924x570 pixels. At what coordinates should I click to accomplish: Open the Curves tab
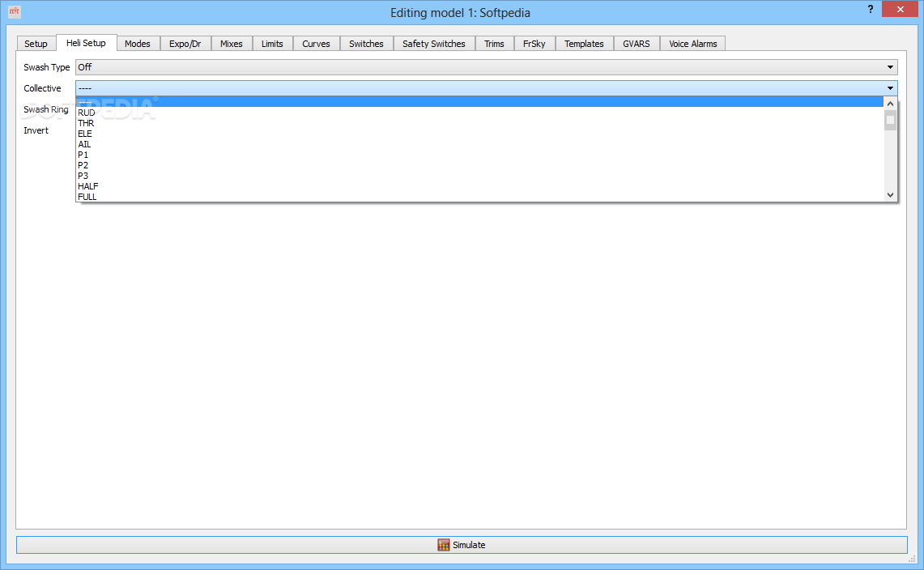pos(316,44)
